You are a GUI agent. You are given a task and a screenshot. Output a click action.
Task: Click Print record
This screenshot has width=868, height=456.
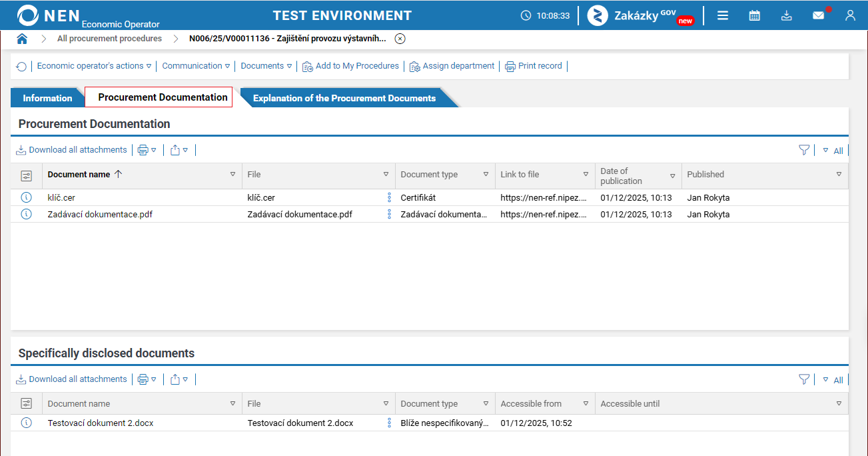click(x=534, y=66)
